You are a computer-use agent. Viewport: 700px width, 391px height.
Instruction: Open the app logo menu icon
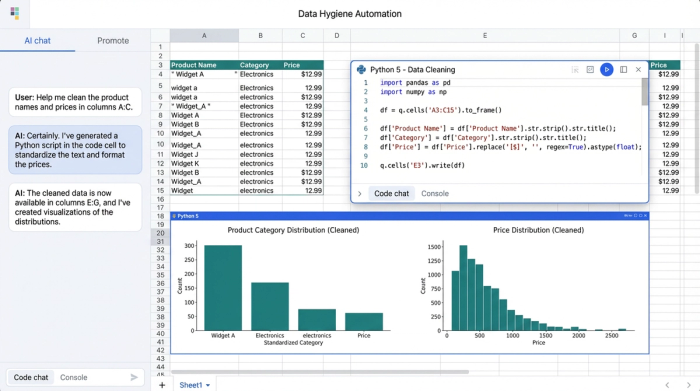[15, 13]
